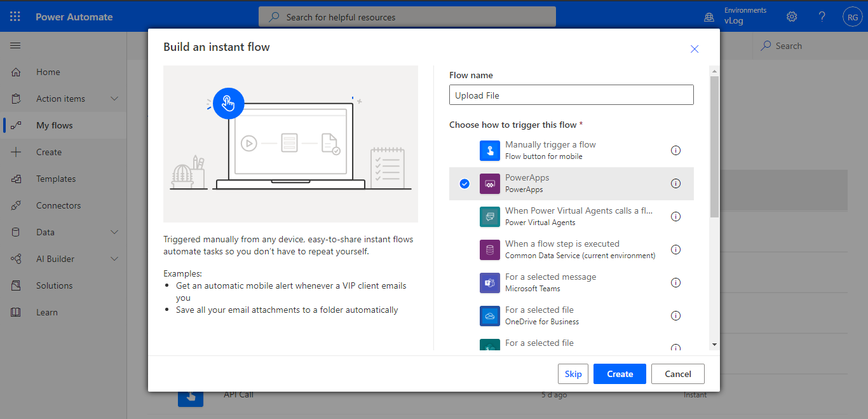Show info for Power Virtual Agents trigger
The image size is (868, 419).
pos(675,217)
